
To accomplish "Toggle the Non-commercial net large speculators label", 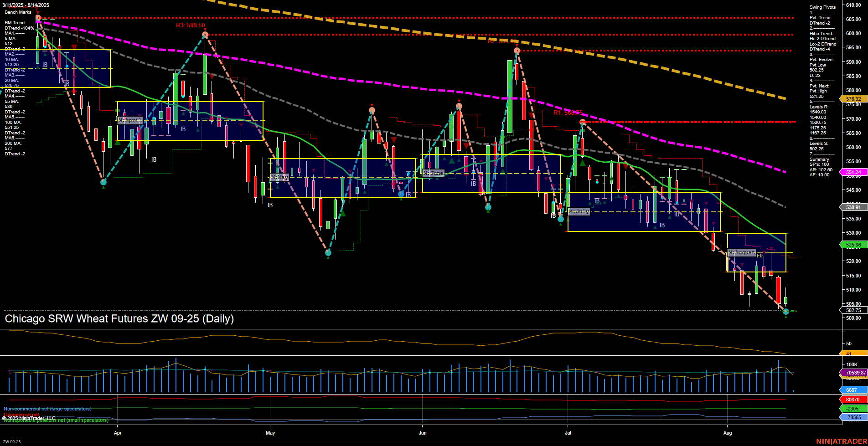I will pyautogui.click(x=47, y=409).
